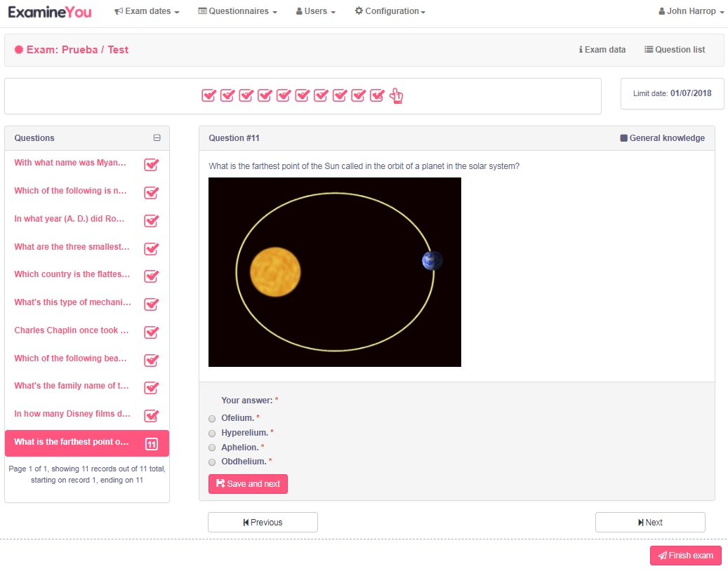Image resolution: width=728 pixels, height=571 pixels.
Task: Click the 'Aphelion.' answer label text
Action: 240,447
